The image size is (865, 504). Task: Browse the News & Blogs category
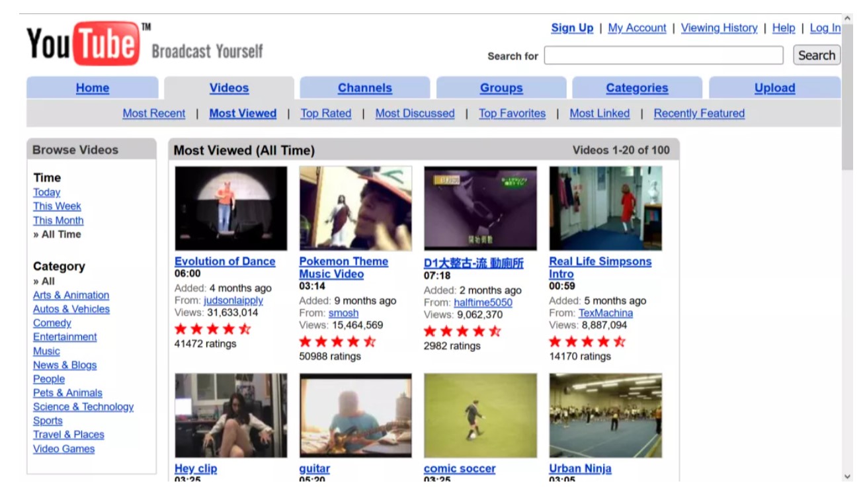point(65,365)
